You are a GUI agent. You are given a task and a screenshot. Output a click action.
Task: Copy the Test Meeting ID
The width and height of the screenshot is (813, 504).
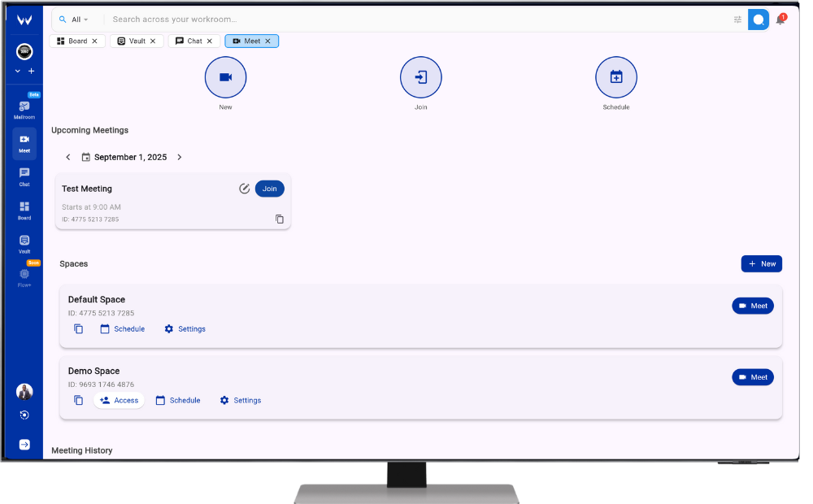(280, 219)
